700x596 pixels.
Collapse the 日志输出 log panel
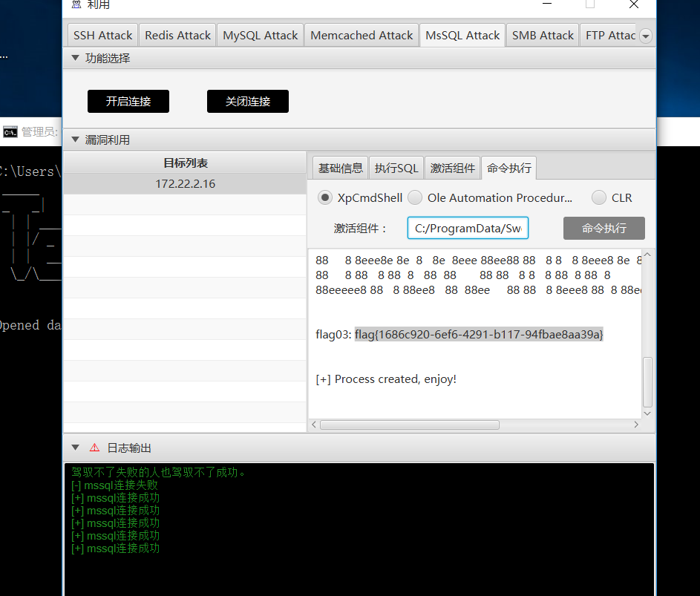[74, 448]
